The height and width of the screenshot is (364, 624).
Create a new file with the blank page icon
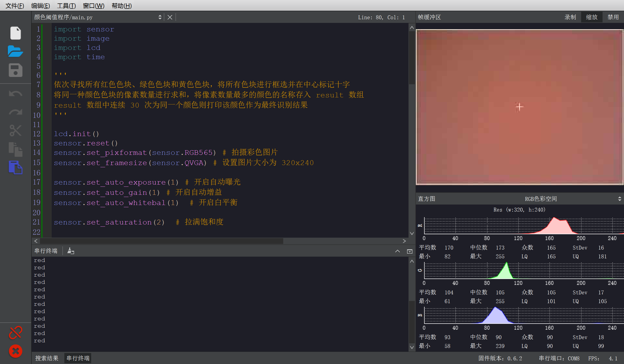[15, 33]
